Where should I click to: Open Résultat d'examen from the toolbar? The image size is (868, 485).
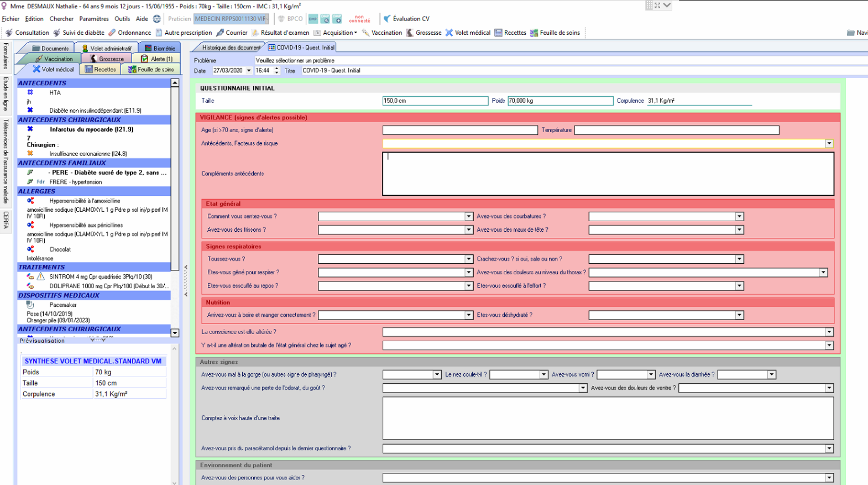tap(280, 33)
